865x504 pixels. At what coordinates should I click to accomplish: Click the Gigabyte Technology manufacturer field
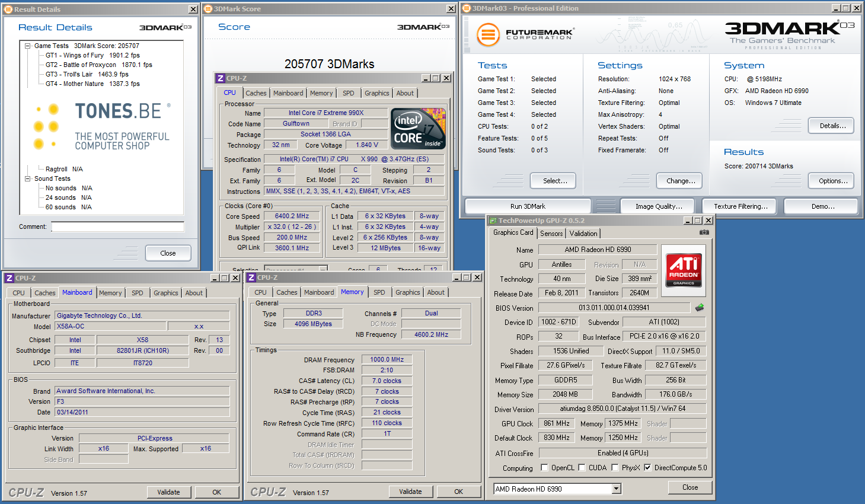coord(142,315)
